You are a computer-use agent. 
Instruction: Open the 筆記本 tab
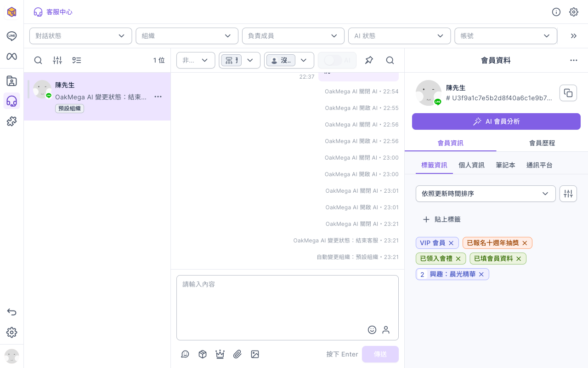coord(505,165)
